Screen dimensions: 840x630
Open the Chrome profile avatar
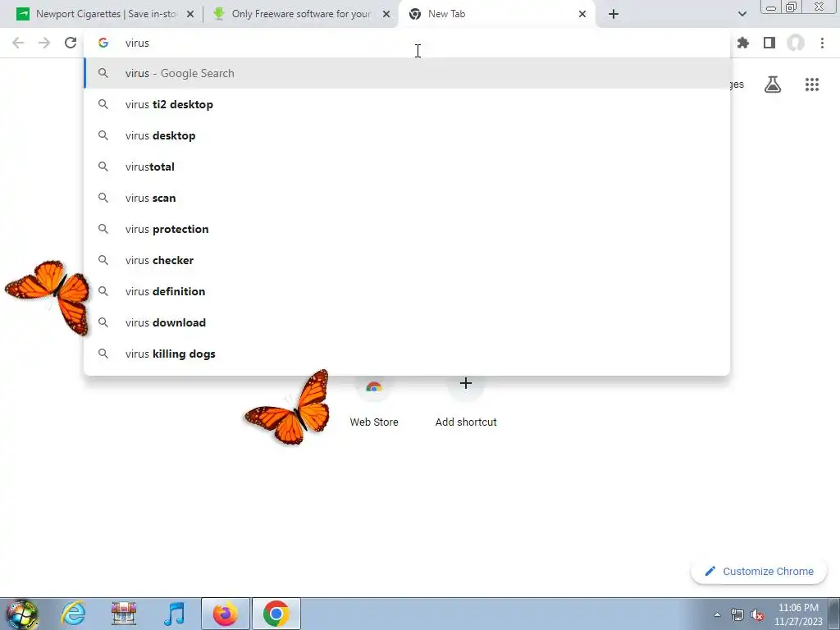click(x=796, y=43)
